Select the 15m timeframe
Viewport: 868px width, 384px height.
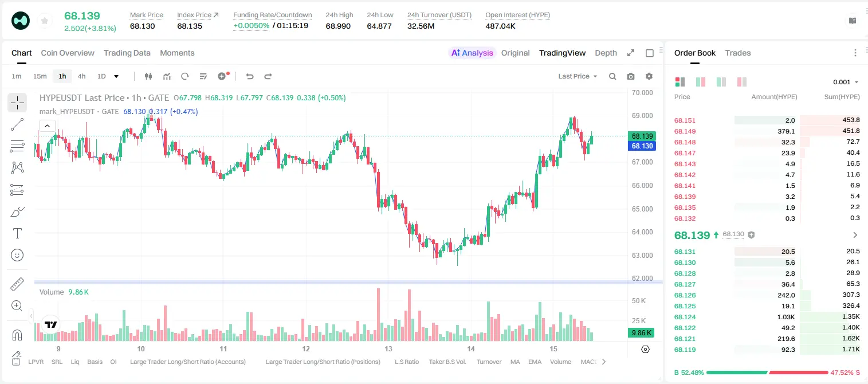pyautogui.click(x=40, y=76)
